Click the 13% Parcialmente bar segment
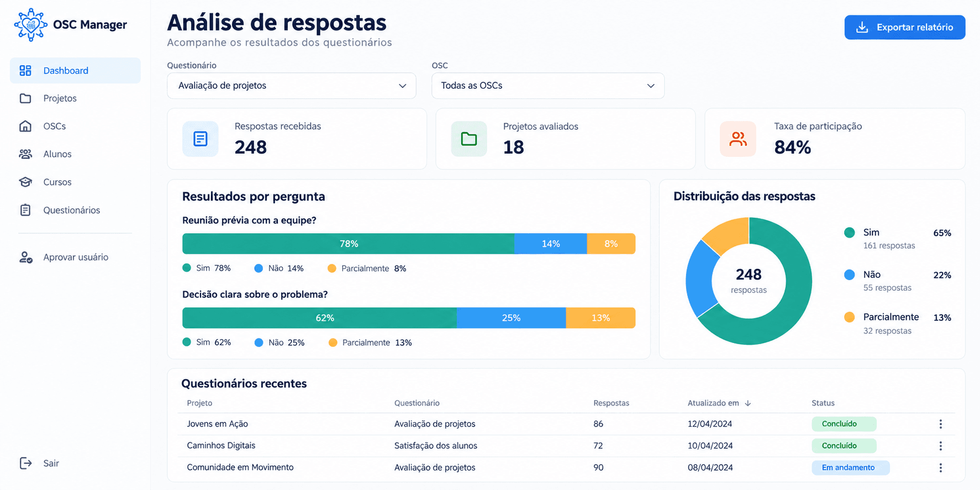Screen dimensions: 980x490 (600, 318)
